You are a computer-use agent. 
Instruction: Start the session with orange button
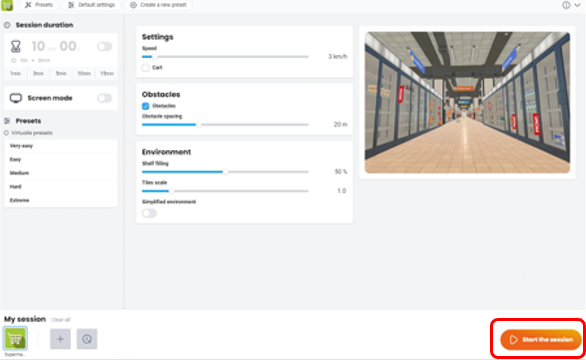541,339
